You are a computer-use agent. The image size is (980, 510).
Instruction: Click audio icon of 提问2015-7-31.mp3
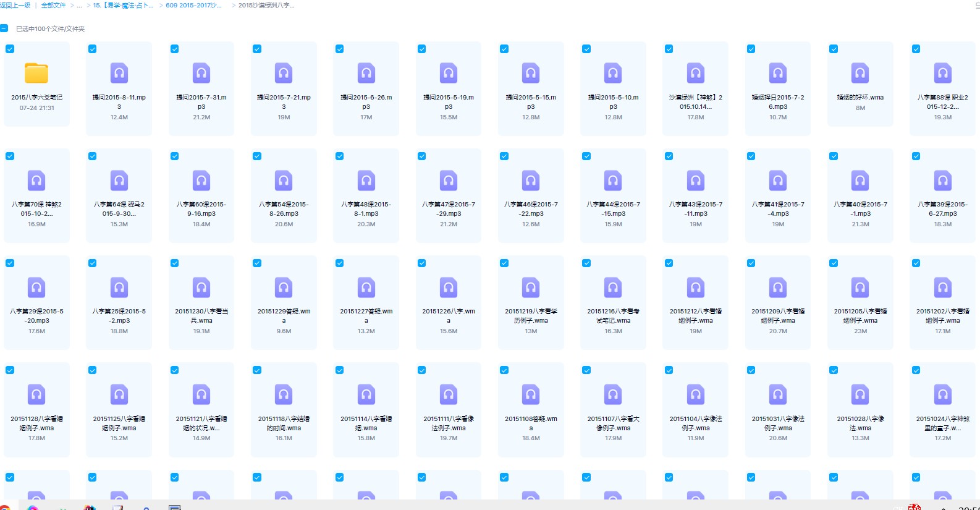click(201, 73)
